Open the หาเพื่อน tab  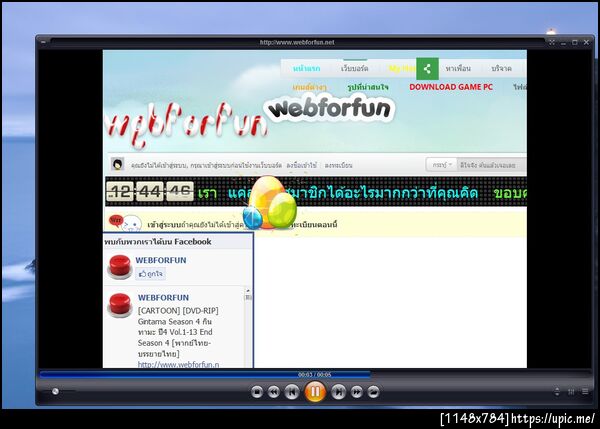click(458, 69)
